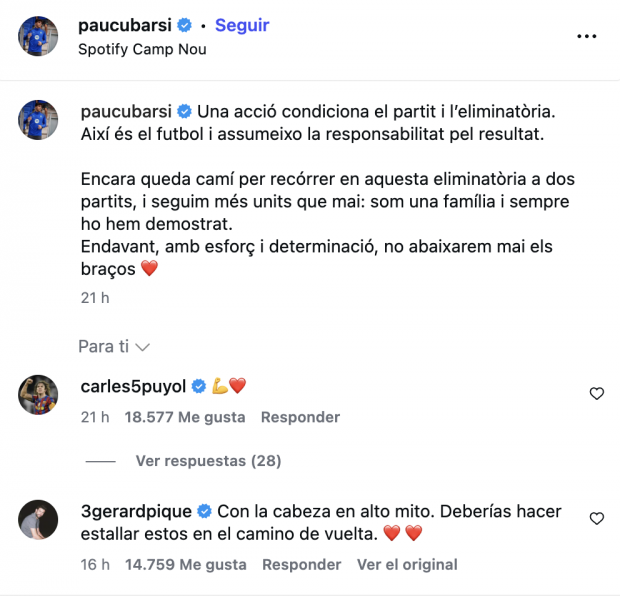This screenshot has height=596, width=620.
Task: View the 14.759 Me gusta likes list
Action: pyautogui.click(x=185, y=565)
